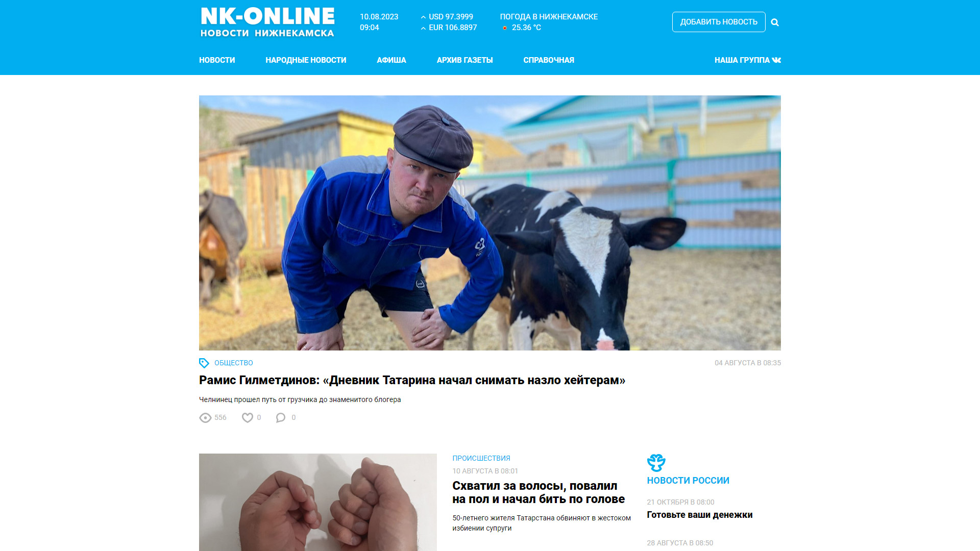Open СПРАВОЧНАЯ menu item
The image size is (980, 551).
click(x=549, y=60)
